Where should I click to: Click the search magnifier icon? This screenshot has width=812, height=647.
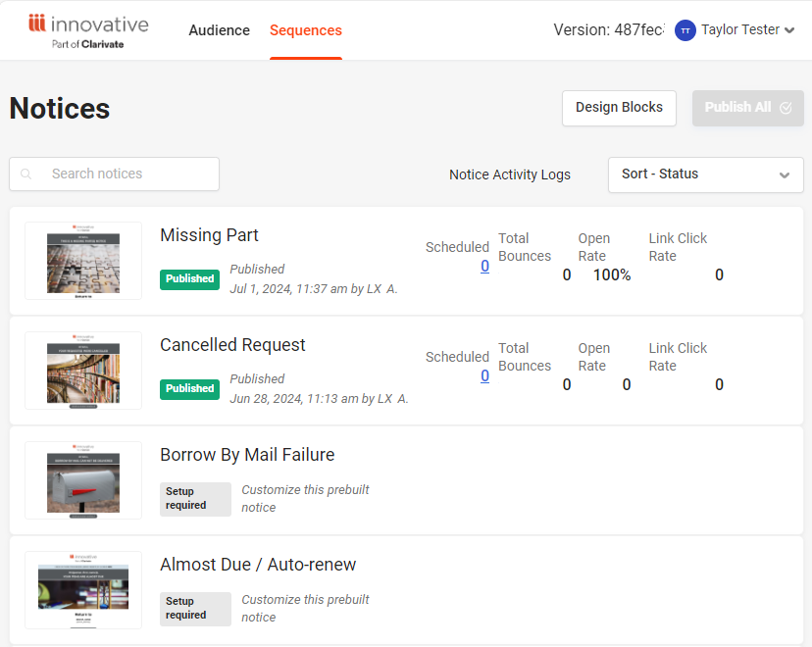click(x=25, y=174)
